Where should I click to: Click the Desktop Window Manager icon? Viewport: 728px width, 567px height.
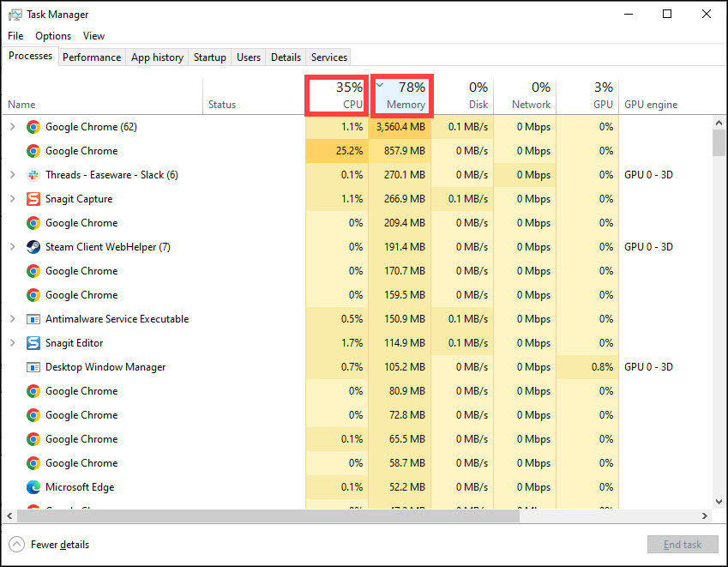click(x=33, y=366)
